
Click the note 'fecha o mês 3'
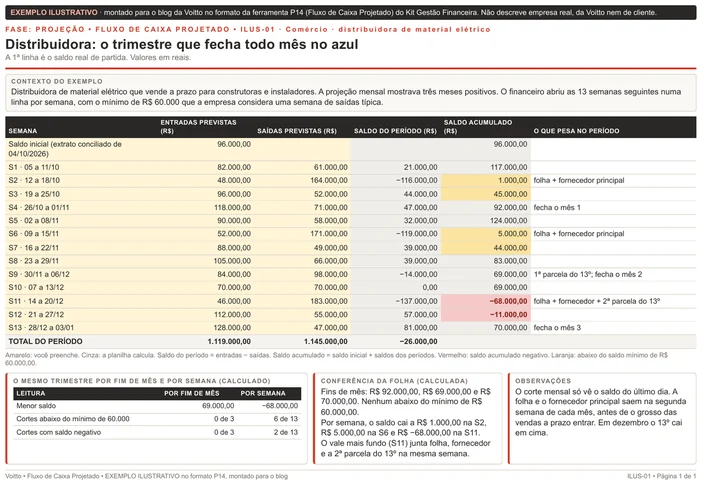557,327
